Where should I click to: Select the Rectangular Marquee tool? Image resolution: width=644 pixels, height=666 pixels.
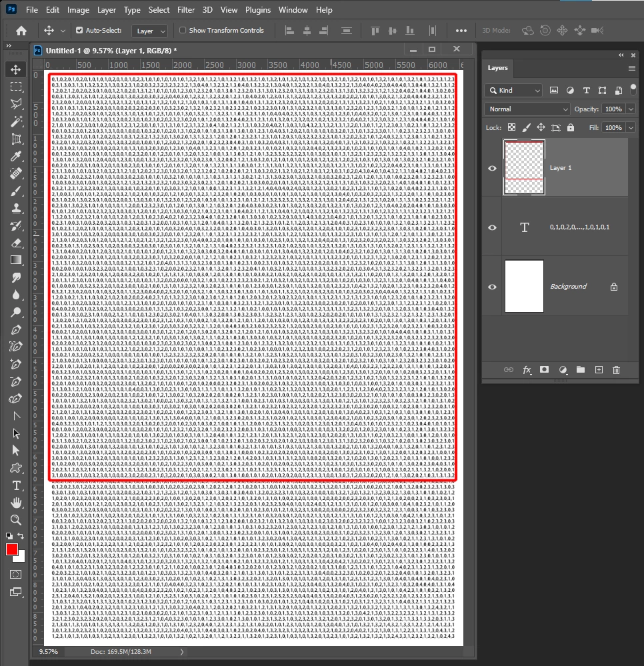16,87
